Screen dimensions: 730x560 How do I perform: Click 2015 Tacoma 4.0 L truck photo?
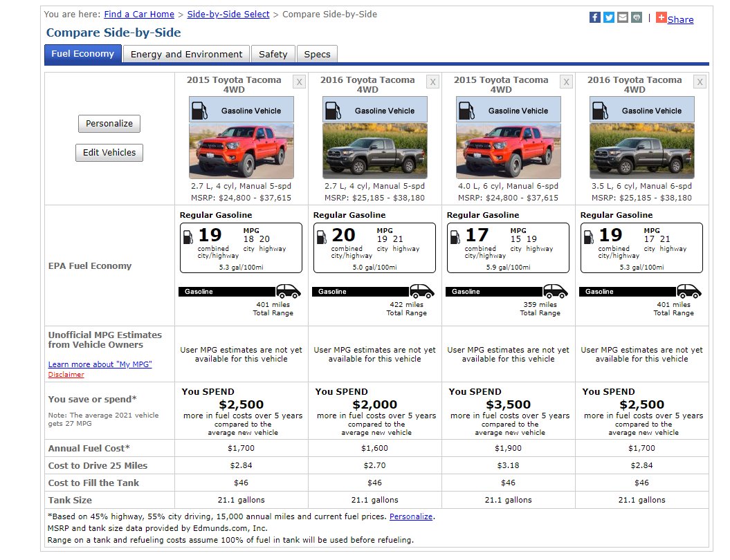click(x=509, y=151)
